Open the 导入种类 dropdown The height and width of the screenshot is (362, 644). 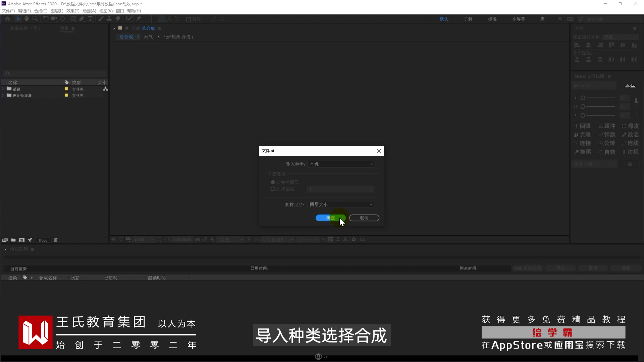tap(340, 164)
